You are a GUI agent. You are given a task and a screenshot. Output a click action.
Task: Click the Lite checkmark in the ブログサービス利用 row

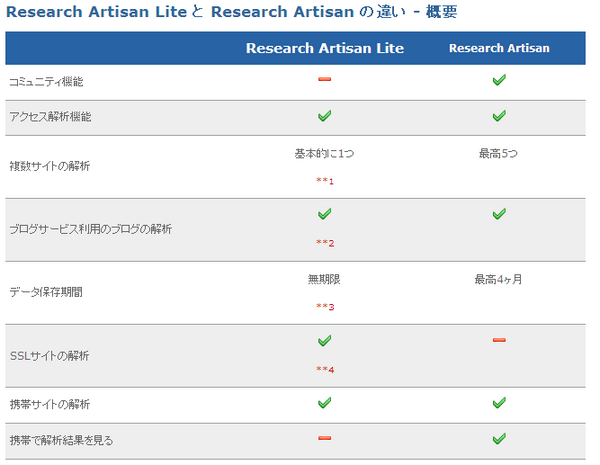click(324, 214)
